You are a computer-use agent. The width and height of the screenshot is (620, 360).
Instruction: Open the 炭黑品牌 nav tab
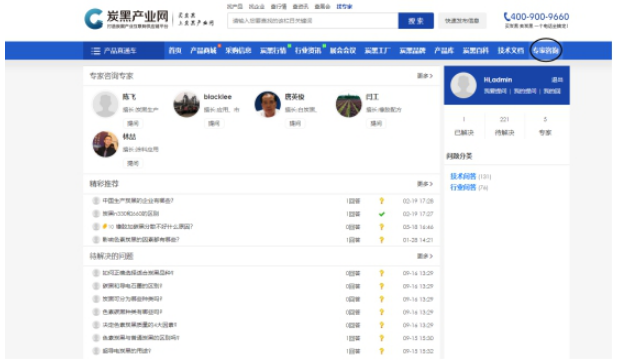pos(412,51)
